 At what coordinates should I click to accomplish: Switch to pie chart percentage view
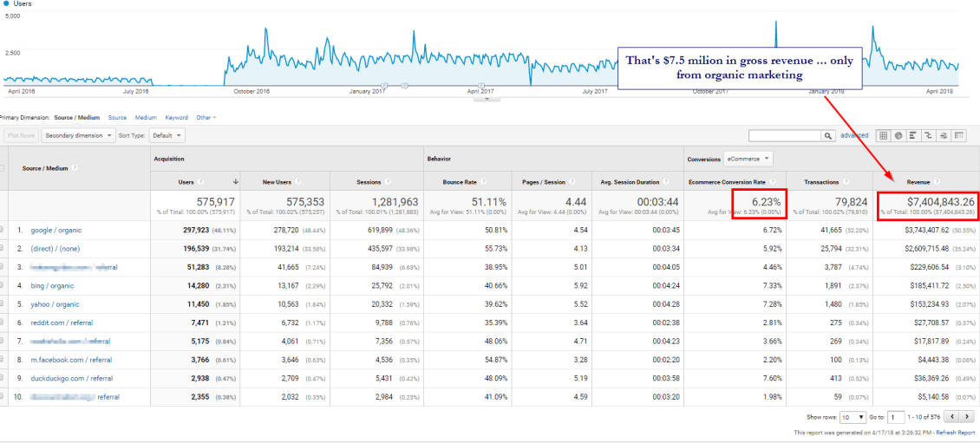pyautogui.click(x=898, y=135)
